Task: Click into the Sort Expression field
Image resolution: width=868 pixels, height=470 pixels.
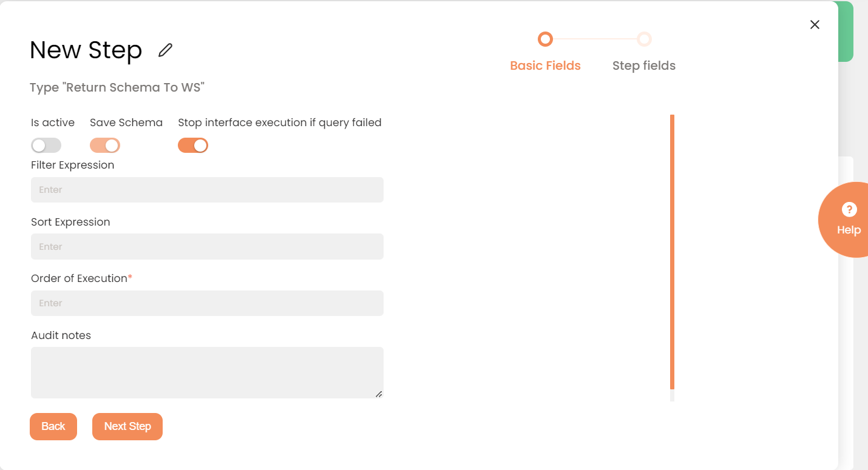Action: [x=207, y=247]
